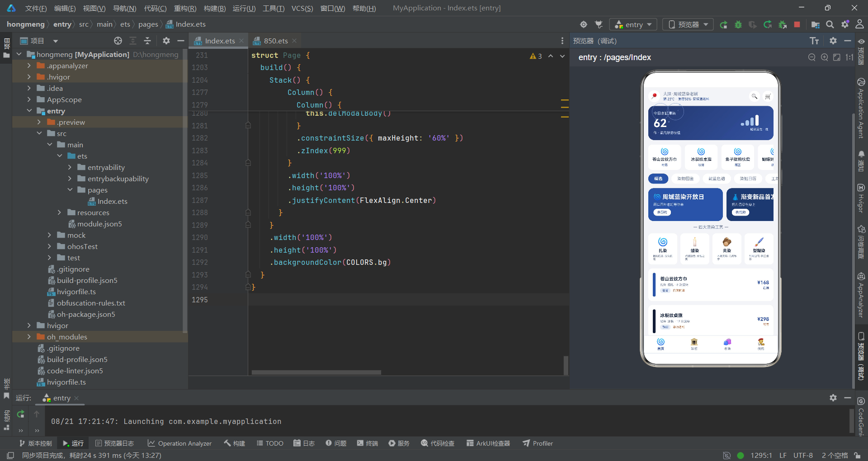The width and height of the screenshot is (868, 461).
Task: Select module.json5 in project tree
Action: [95, 224]
